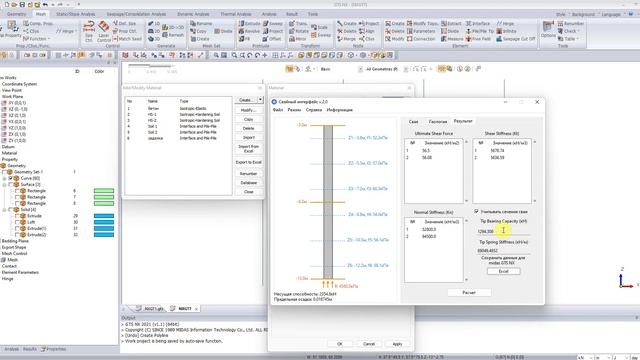Screen dimensions: 640x360
Task: Toggle the Solid [4] checkbox
Action: pos(11,210)
